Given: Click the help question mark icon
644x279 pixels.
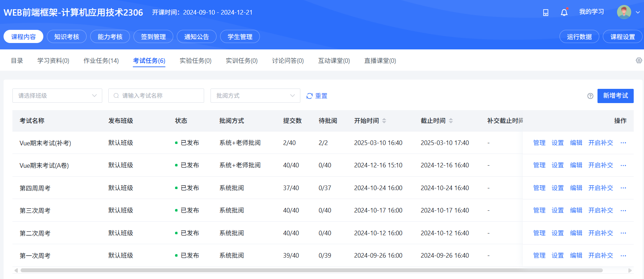Looking at the screenshot, I should pos(590,96).
